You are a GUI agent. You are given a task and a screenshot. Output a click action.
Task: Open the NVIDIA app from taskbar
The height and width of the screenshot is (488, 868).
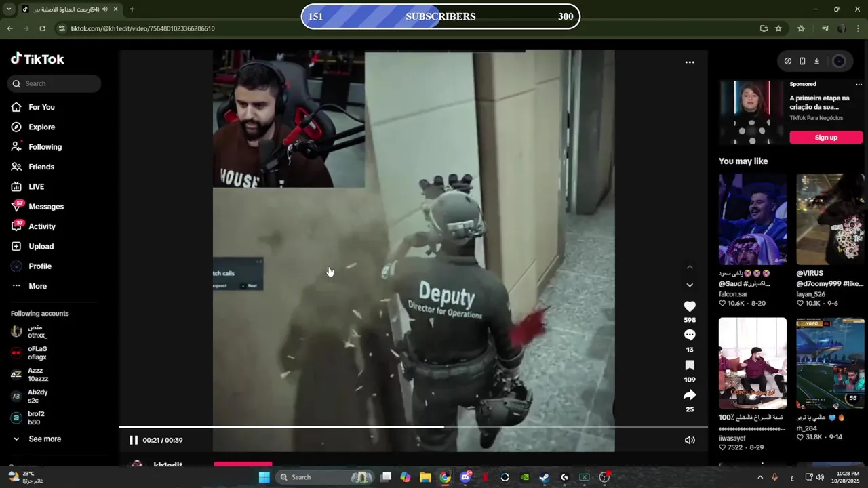coord(525,477)
